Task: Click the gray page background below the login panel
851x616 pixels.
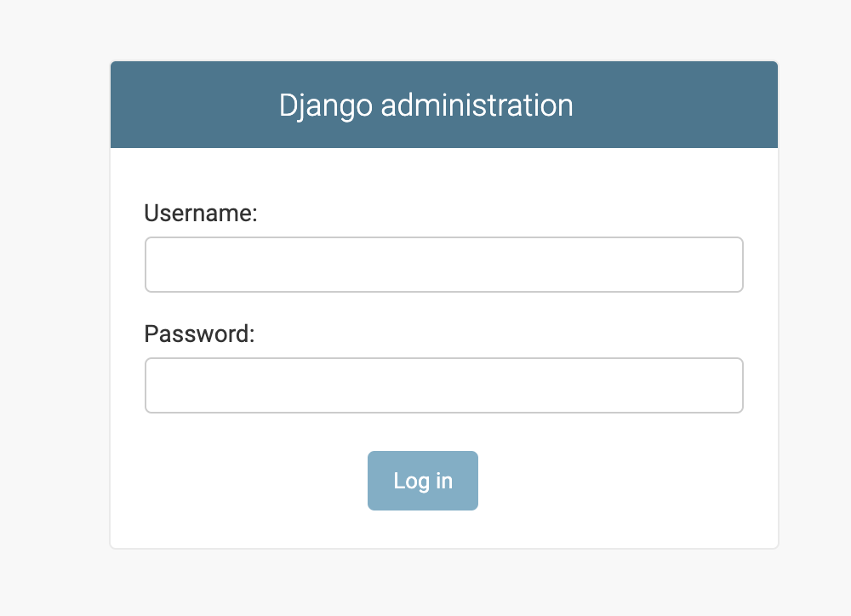Action: (x=443, y=585)
